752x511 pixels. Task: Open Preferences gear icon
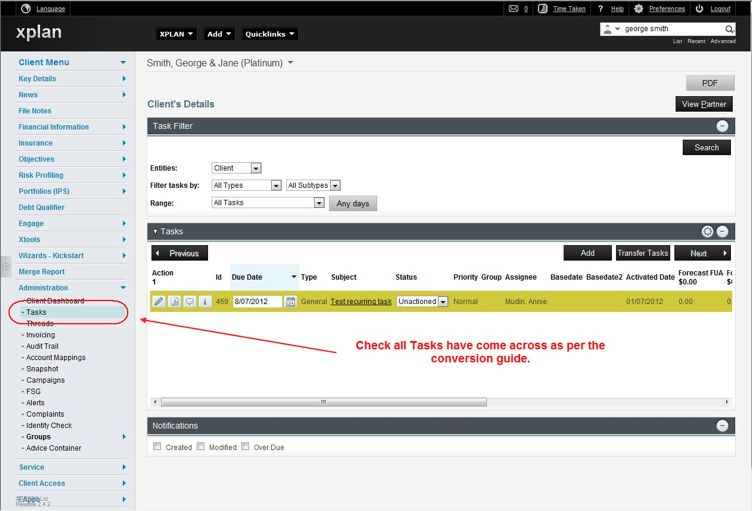[x=638, y=9]
